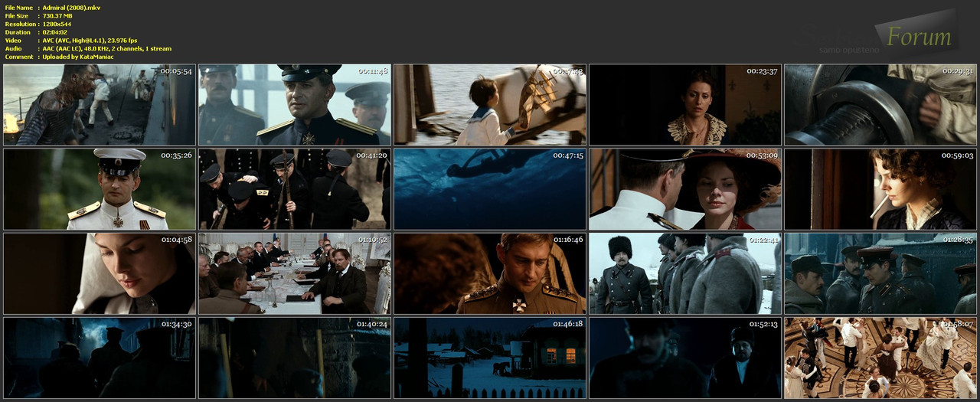Select the naval officers frame at 00:11:48

295,105
